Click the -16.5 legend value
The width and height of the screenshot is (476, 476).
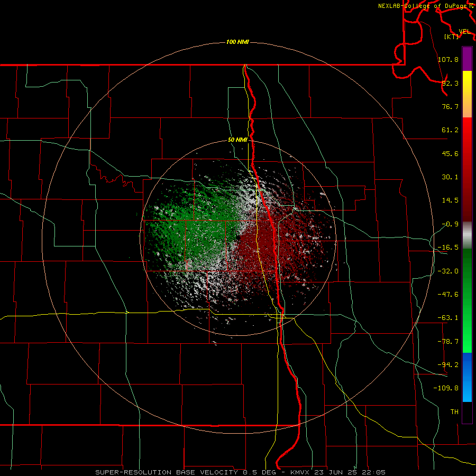[x=448, y=247]
